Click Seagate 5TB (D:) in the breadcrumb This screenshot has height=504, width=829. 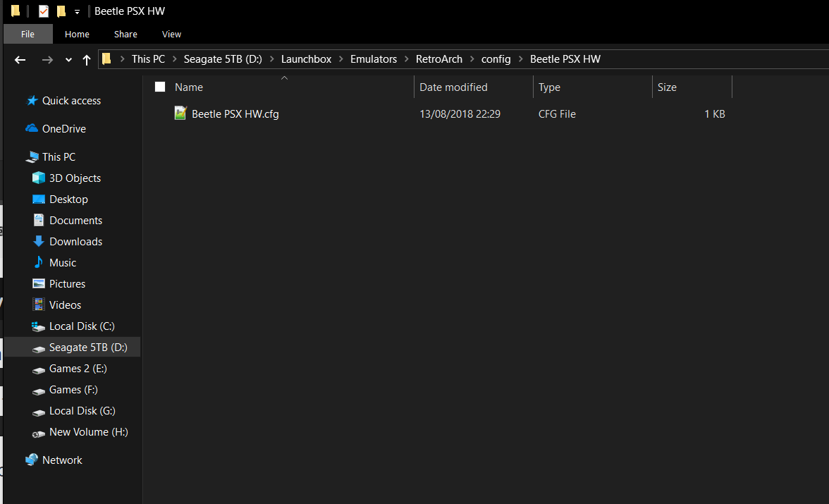coord(223,59)
